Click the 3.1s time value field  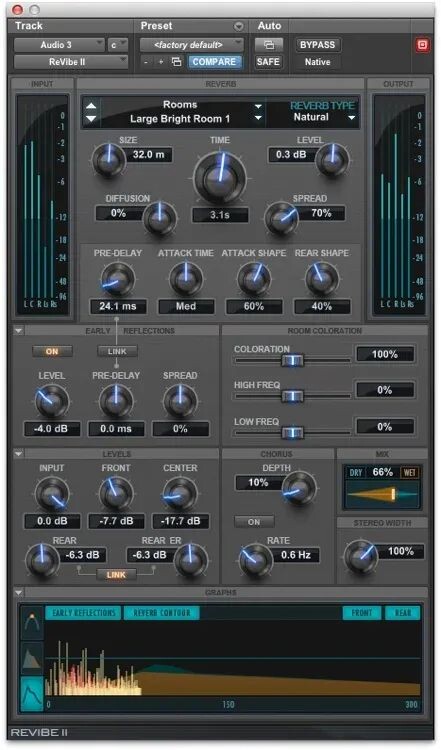pos(220,215)
